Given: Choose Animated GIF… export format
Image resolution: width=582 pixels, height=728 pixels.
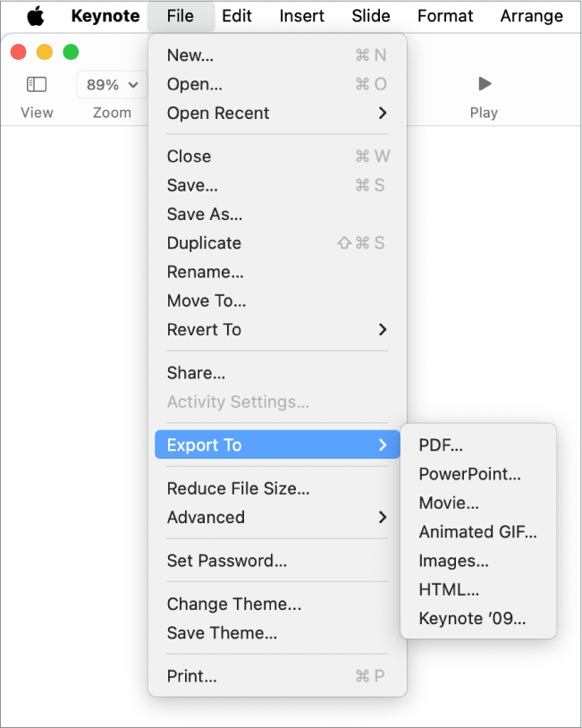Looking at the screenshot, I should [x=477, y=532].
